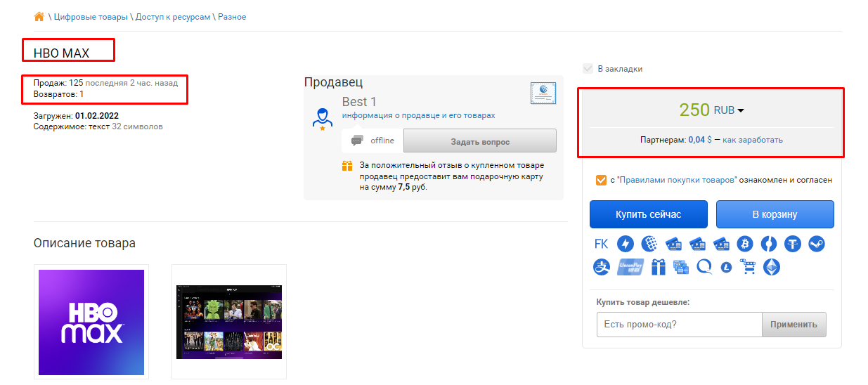Uncheck the purchase rules agreement checkbox
This screenshot has height=385, width=868.
point(601,180)
